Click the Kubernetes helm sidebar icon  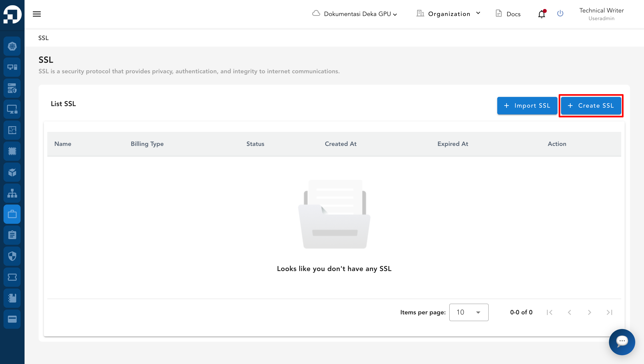12,46
